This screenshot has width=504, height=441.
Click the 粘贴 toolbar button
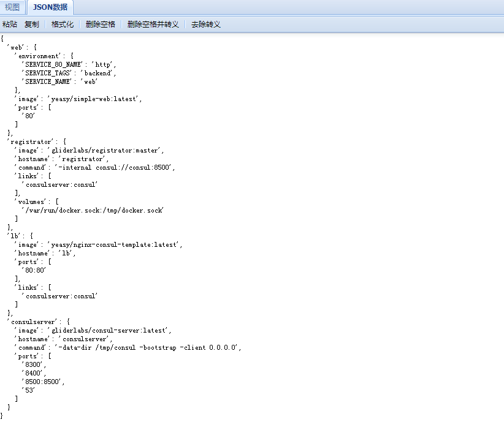coord(10,24)
